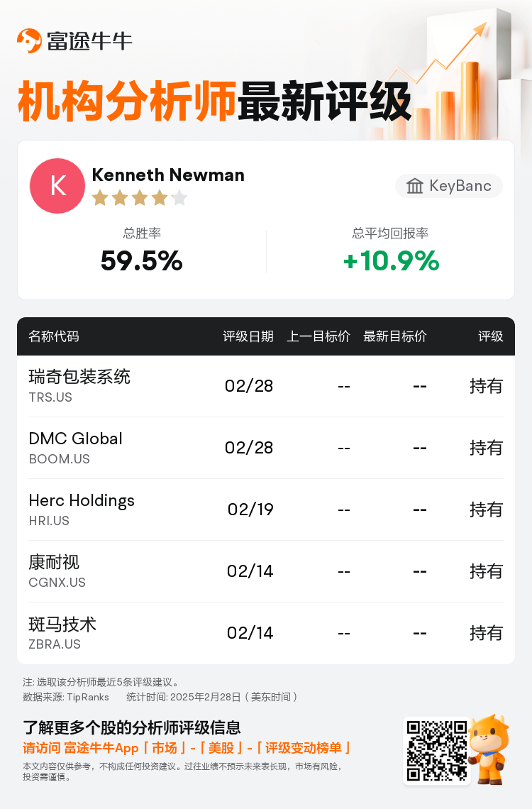Click the 59.5% total win rate
The width and height of the screenshot is (532, 809).
pyautogui.click(x=142, y=260)
